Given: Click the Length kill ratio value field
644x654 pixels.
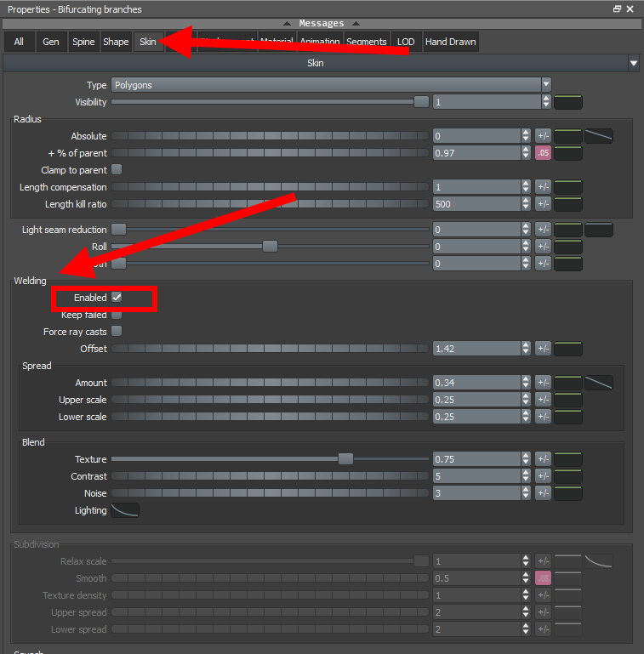Looking at the screenshot, I should pyautogui.click(x=476, y=204).
